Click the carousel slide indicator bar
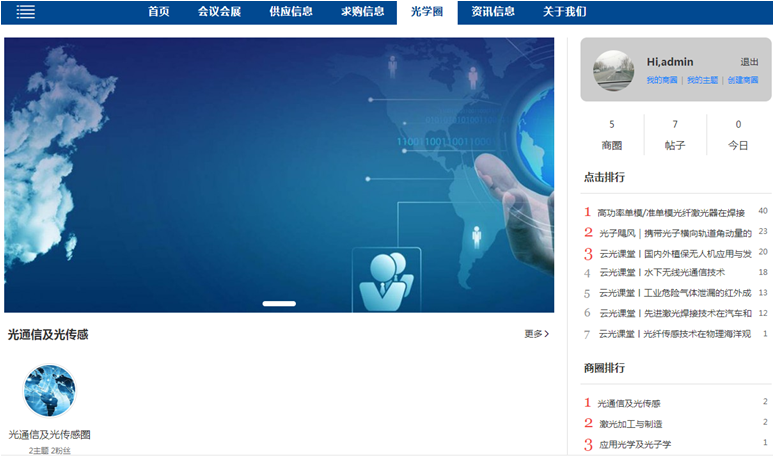Screen dimensions: 773x456 279,303
